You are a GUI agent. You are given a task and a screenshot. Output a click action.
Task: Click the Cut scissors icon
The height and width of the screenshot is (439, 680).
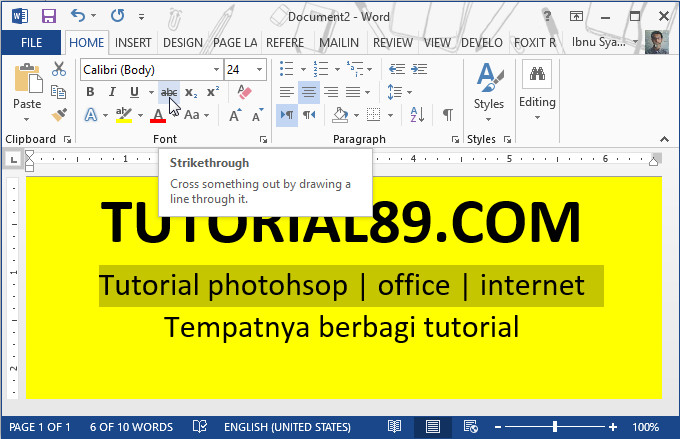pyautogui.click(x=59, y=69)
